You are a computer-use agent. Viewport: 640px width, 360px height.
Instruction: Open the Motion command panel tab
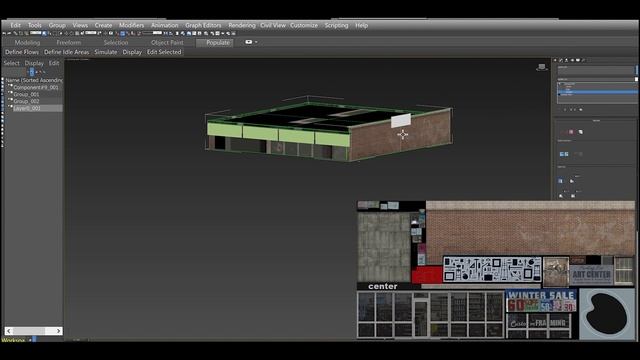click(572, 60)
